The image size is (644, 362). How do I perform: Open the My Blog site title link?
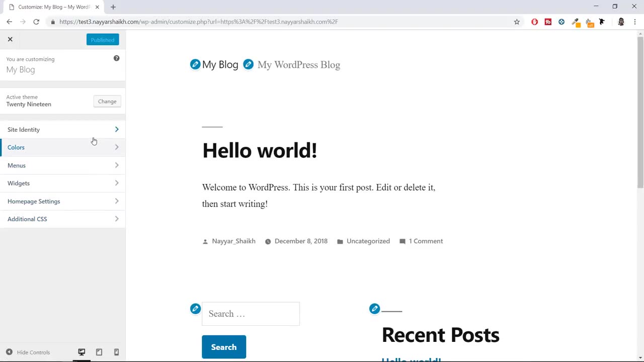[220, 64]
